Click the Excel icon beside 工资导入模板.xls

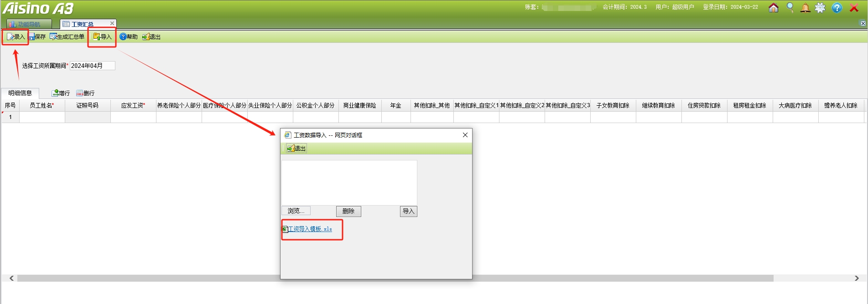tap(285, 229)
